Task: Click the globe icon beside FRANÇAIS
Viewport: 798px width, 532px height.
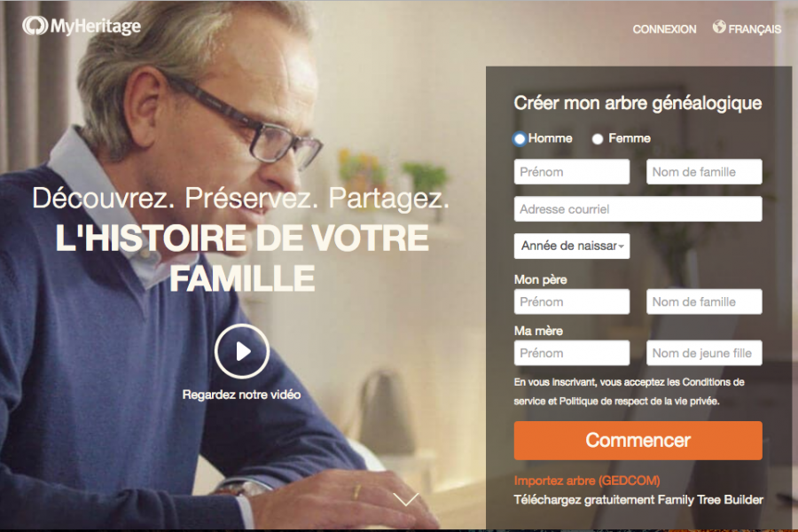Action: tap(719, 27)
